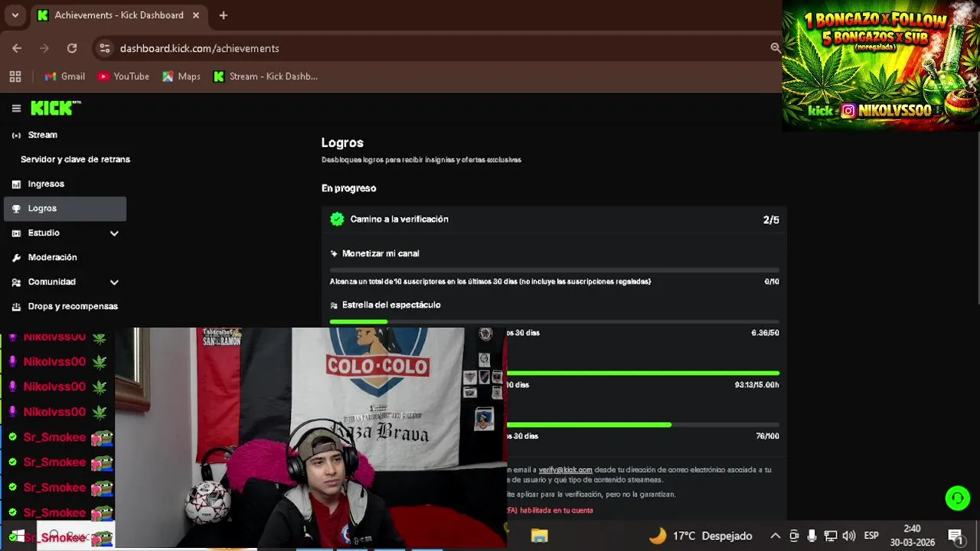The width and height of the screenshot is (980, 551).
Task: Open the verify@kick.com email link
Action: pyautogui.click(x=565, y=470)
